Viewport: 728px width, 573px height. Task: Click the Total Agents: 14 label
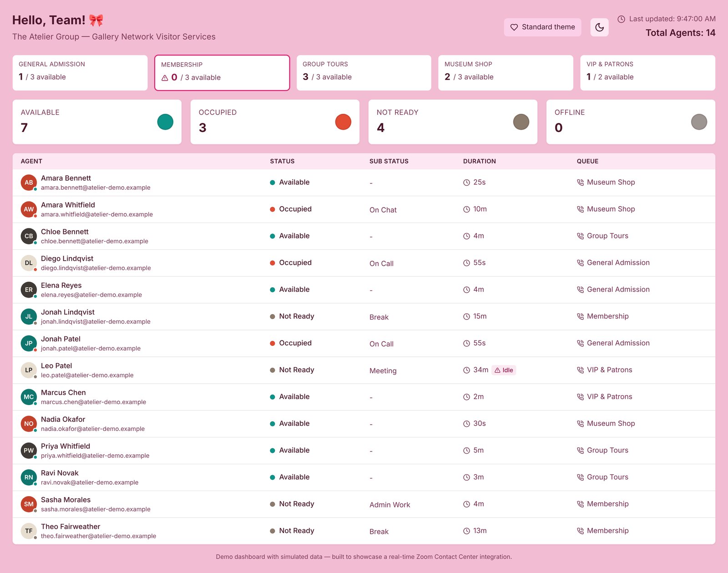[680, 33]
